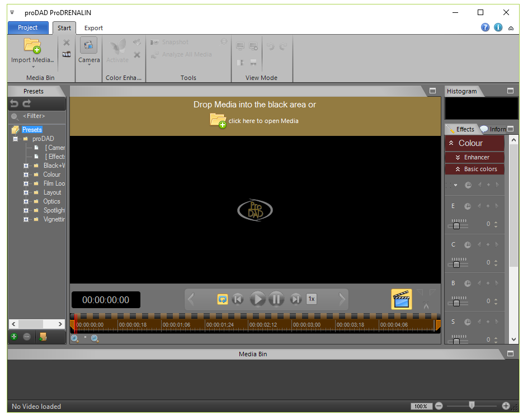Click the Activate butterfly icon
This screenshot has height=420, width=523.
coord(117,47)
